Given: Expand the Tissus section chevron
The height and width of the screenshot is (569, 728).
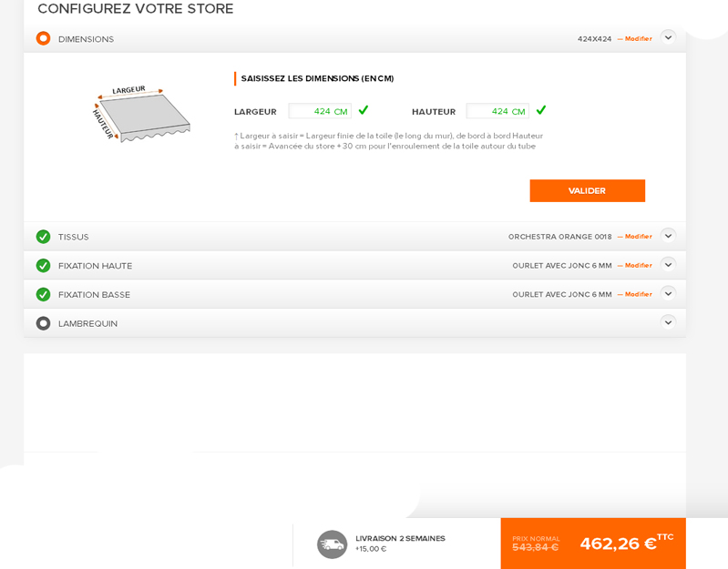Looking at the screenshot, I should (x=668, y=236).
